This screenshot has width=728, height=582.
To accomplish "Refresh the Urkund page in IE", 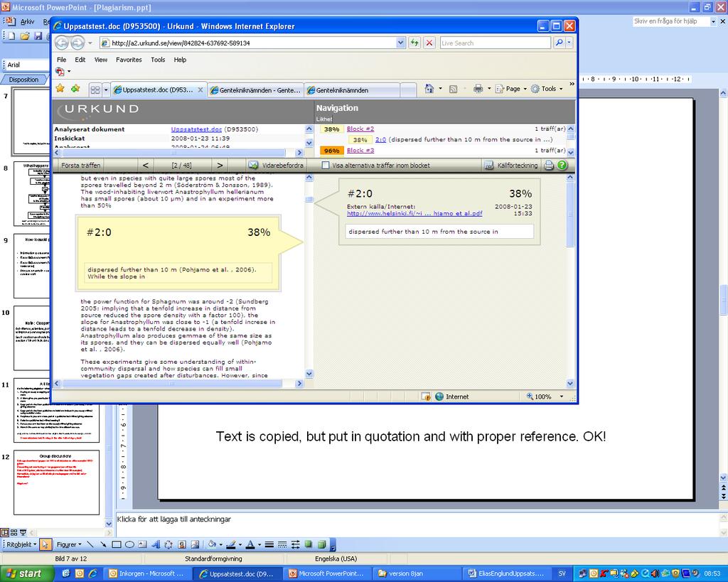I will (414, 43).
